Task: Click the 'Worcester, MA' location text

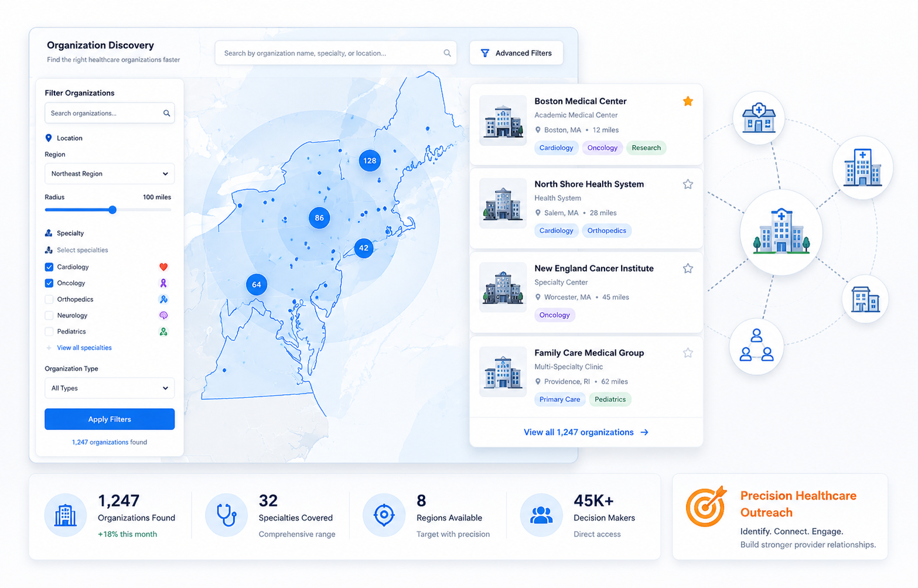Action: click(568, 298)
